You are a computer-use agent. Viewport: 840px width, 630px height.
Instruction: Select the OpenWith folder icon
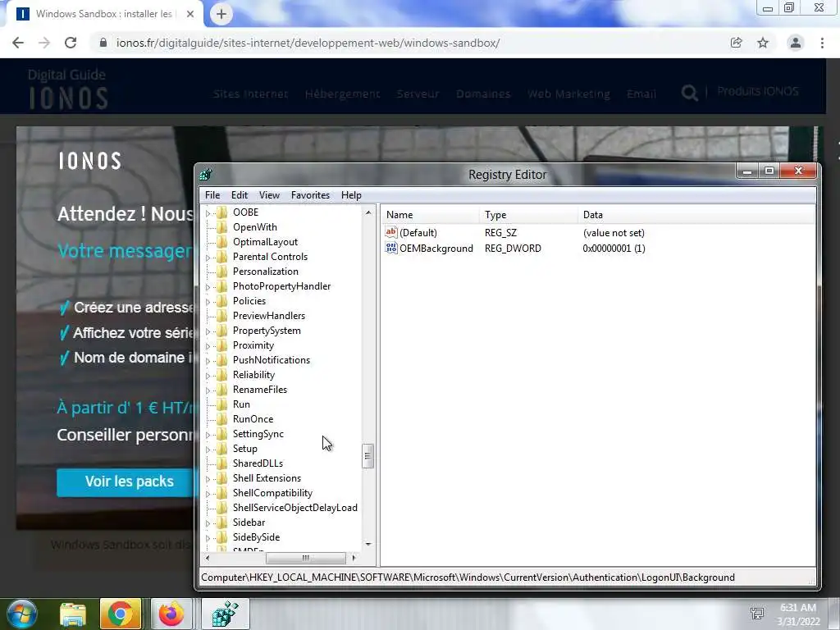click(x=221, y=227)
